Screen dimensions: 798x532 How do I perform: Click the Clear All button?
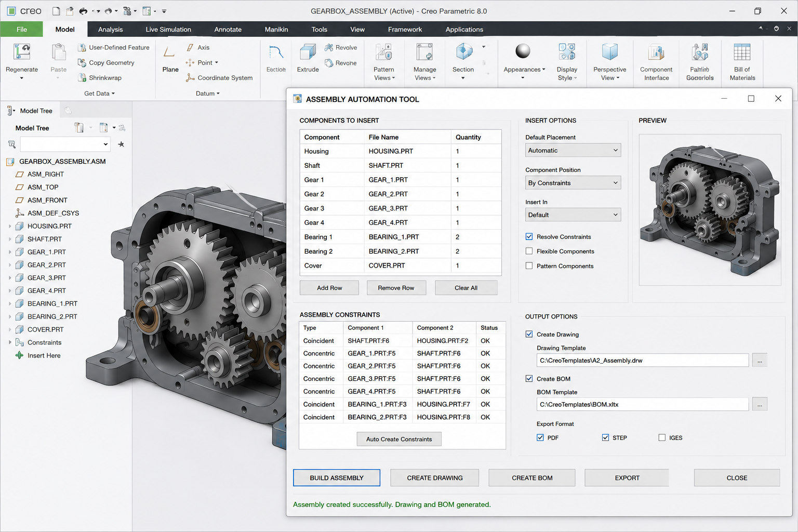pos(466,288)
